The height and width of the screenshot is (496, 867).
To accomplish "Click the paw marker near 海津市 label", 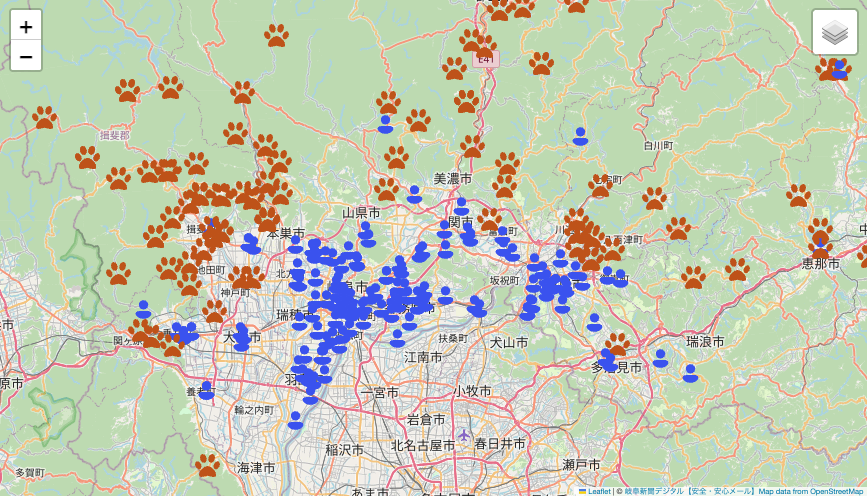I will 207,465.
